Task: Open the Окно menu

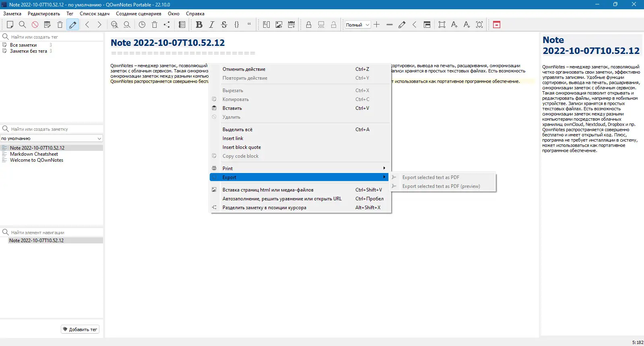Action: pyautogui.click(x=173, y=14)
